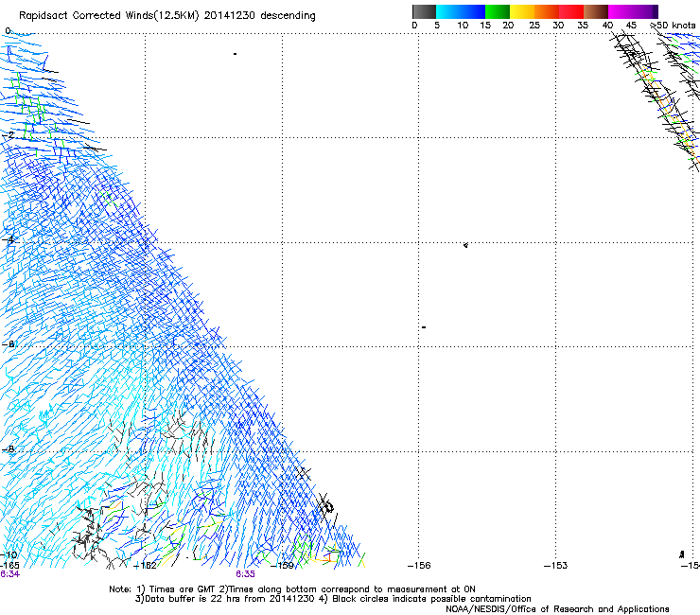
Task: Click the '-4' latitude axis label
Action: pos(9,239)
